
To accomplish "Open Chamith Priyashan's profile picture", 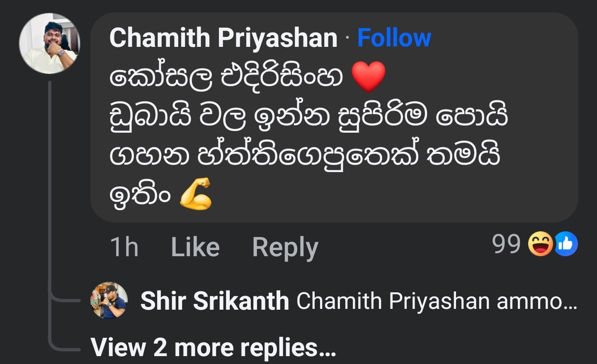I will [x=49, y=44].
